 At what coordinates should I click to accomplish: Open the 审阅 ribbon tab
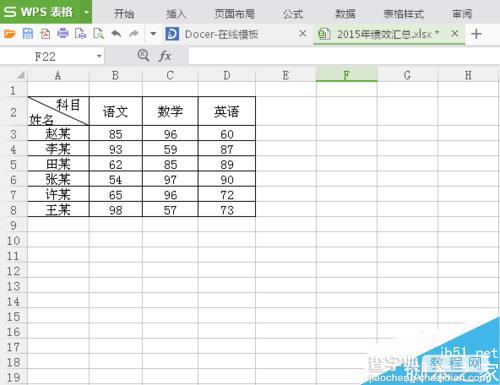click(462, 14)
